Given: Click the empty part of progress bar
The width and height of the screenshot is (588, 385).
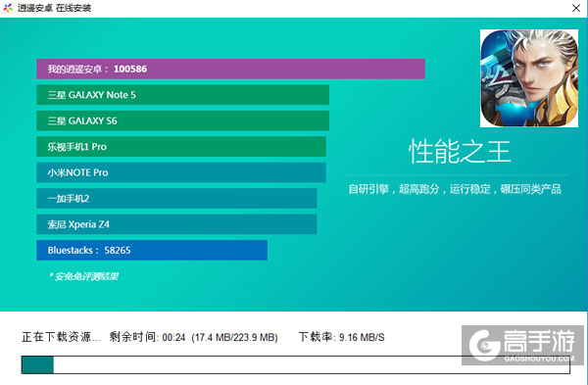Looking at the screenshot, I should [x=312, y=364].
